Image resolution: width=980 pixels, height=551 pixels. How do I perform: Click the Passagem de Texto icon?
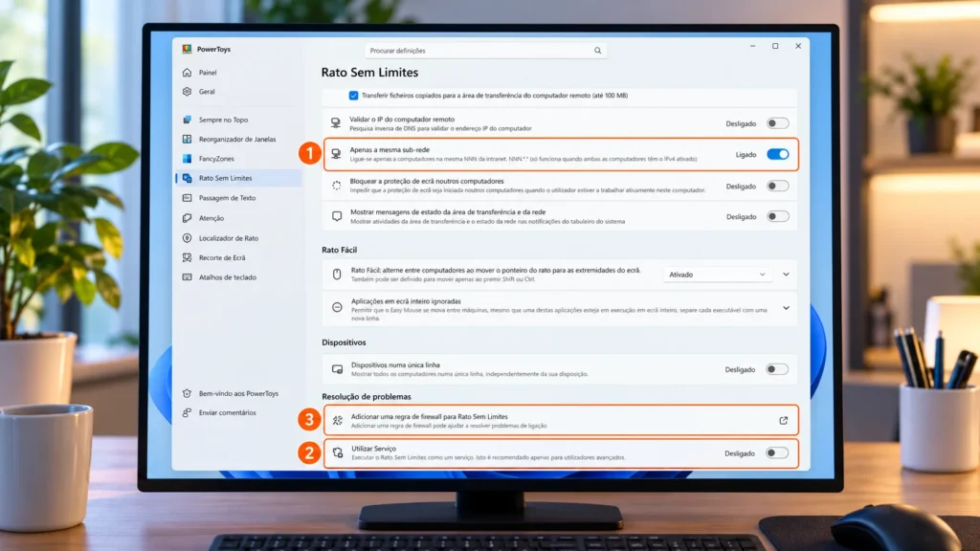tap(187, 198)
